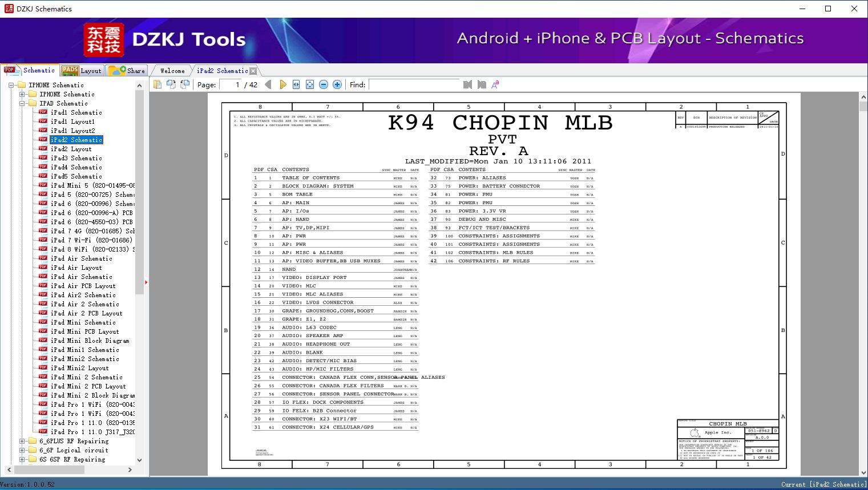
Task: Click the tree scroll down arrow
Action: (139, 460)
